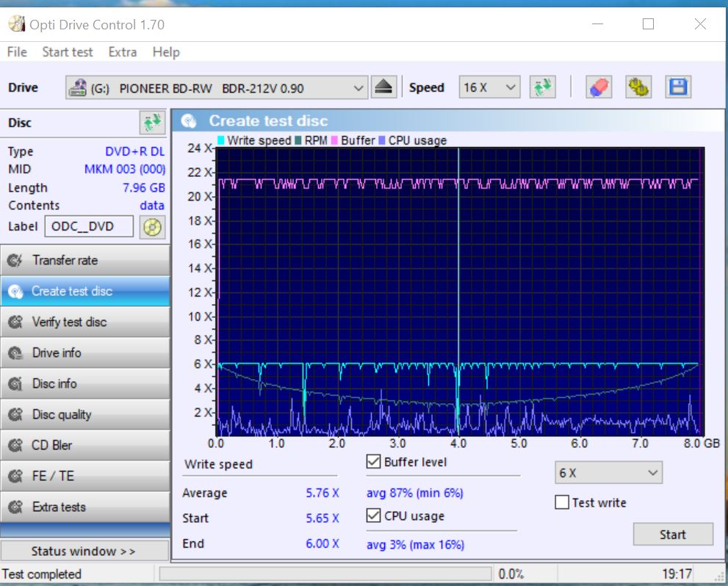Image resolution: width=728 pixels, height=586 pixels.
Task: Click the save floppy disk icon
Action: 677,87
